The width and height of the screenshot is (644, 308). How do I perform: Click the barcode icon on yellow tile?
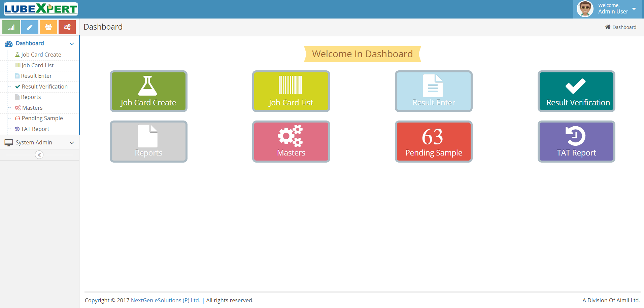pos(290,85)
